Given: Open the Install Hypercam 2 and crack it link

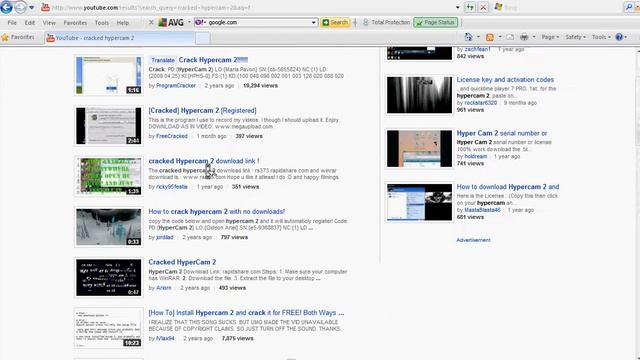Looking at the screenshot, I should point(246,313).
